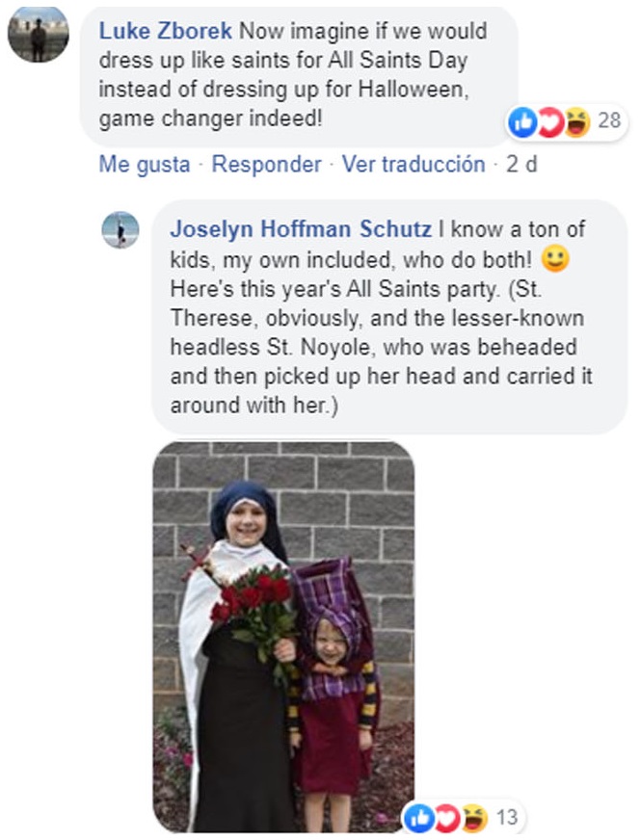Click the like reaction icon under the photo
The height and width of the screenshot is (840, 640).
point(419,818)
